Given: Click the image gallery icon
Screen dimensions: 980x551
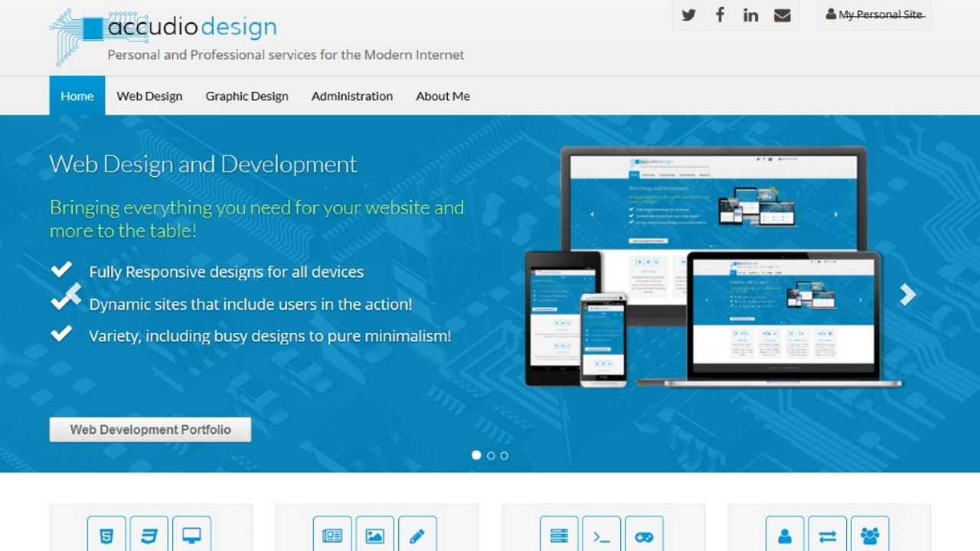Looking at the screenshot, I should (x=374, y=534).
